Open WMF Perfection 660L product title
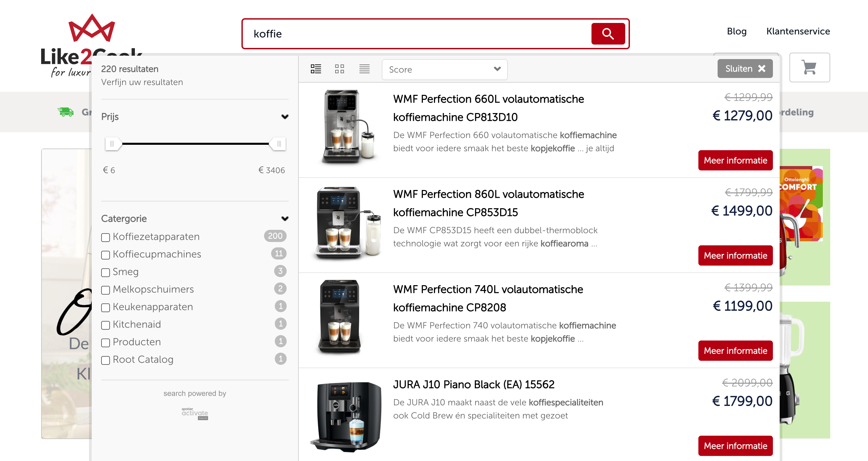 click(x=488, y=108)
